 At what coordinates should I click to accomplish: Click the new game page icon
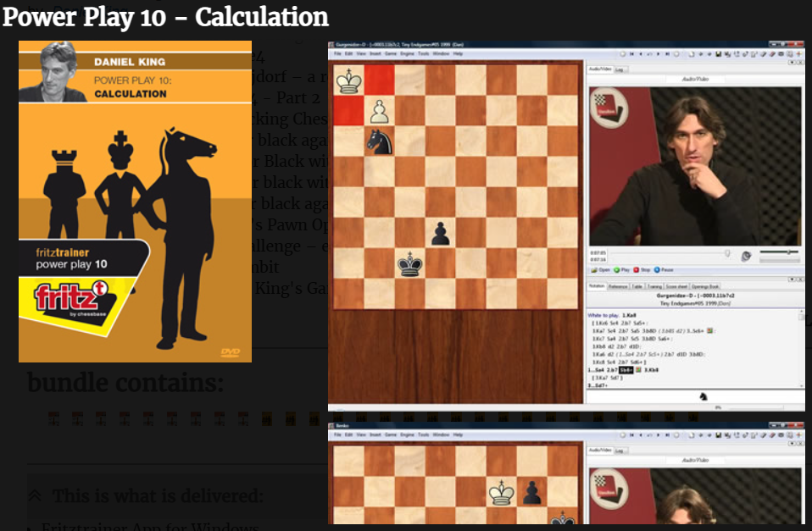click(x=692, y=54)
